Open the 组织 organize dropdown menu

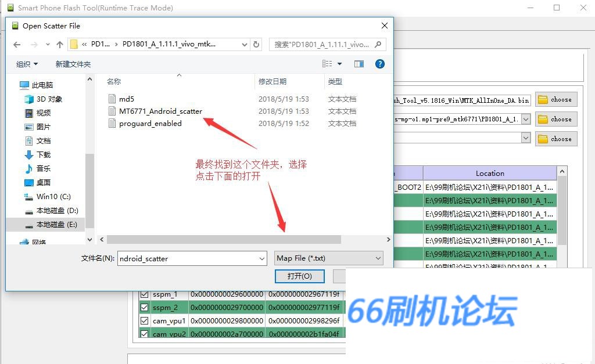pos(27,64)
